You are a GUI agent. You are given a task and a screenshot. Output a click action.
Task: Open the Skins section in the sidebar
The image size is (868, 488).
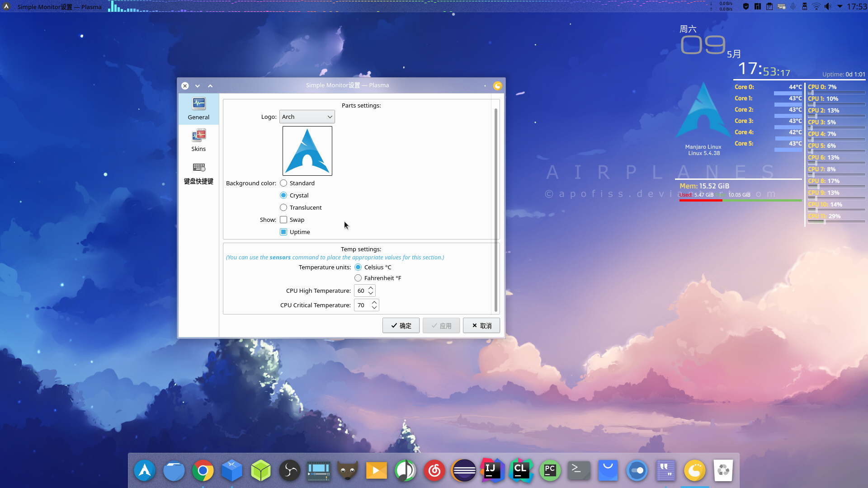point(198,139)
